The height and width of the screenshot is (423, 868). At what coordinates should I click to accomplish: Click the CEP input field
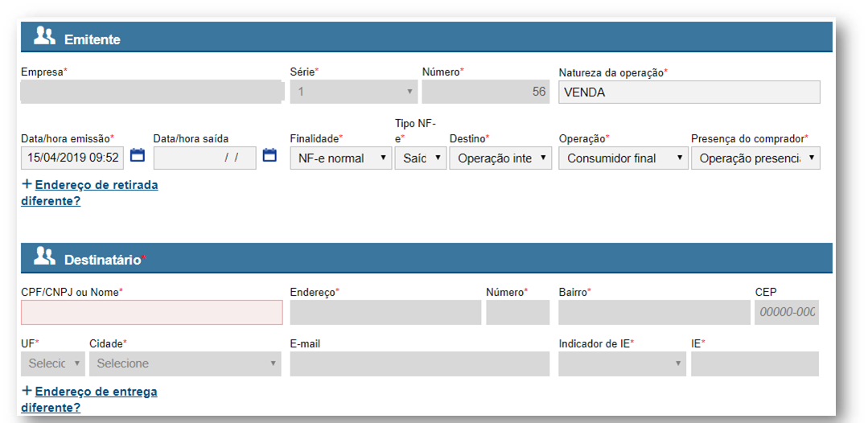pos(786,312)
